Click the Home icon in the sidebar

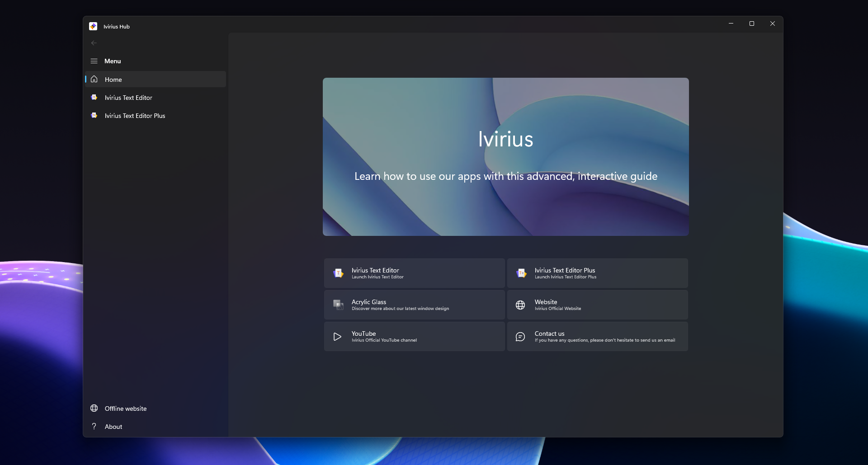click(94, 79)
